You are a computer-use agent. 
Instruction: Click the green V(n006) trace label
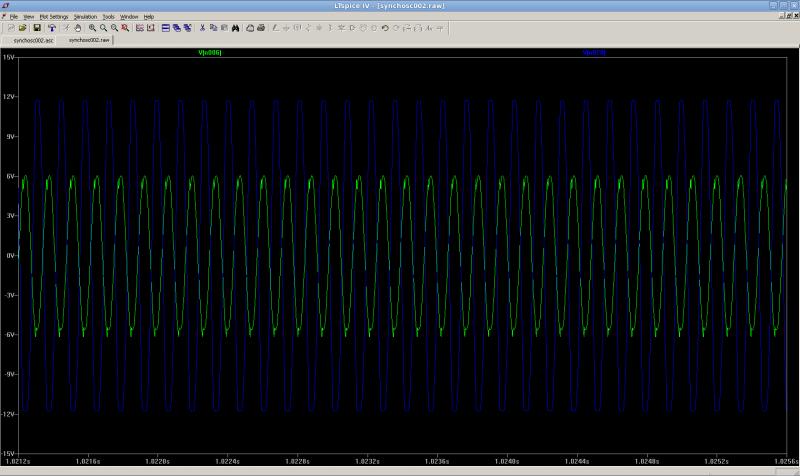coord(210,52)
